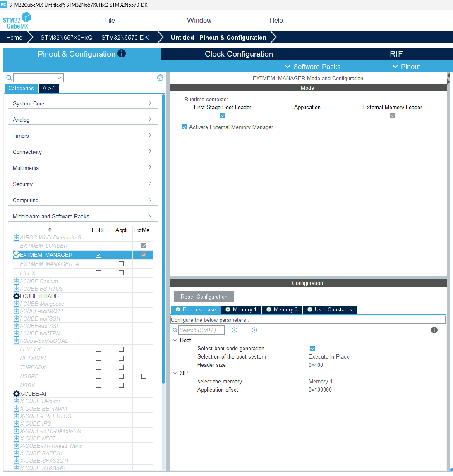Click the download icon for I-CUBE-FS-RTOS
The width and height of the screenshot is (453, 476).
coord(17,289)
